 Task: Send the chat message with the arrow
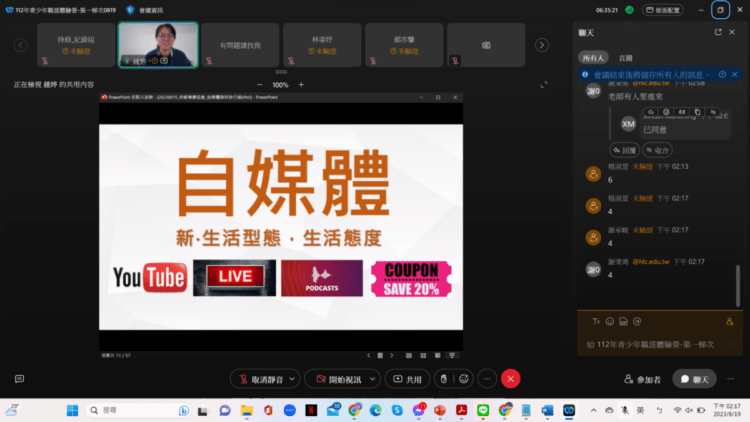click(x=731, y=344)
